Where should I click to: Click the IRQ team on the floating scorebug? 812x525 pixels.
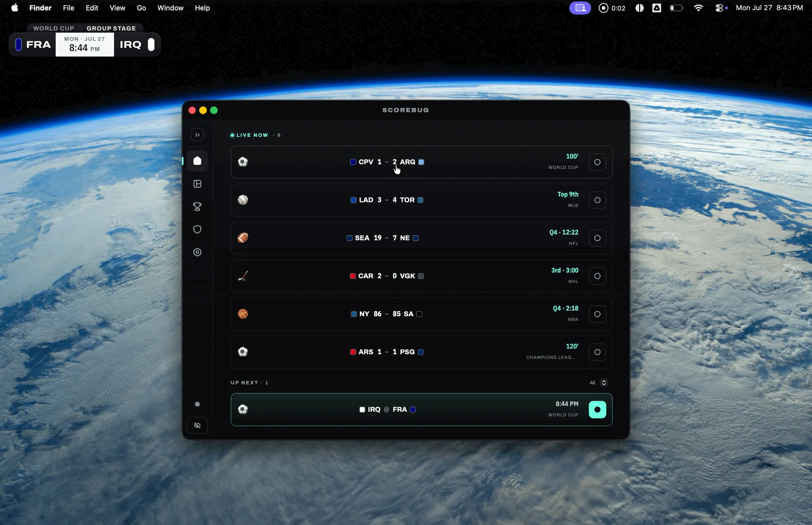pos(137,45)
